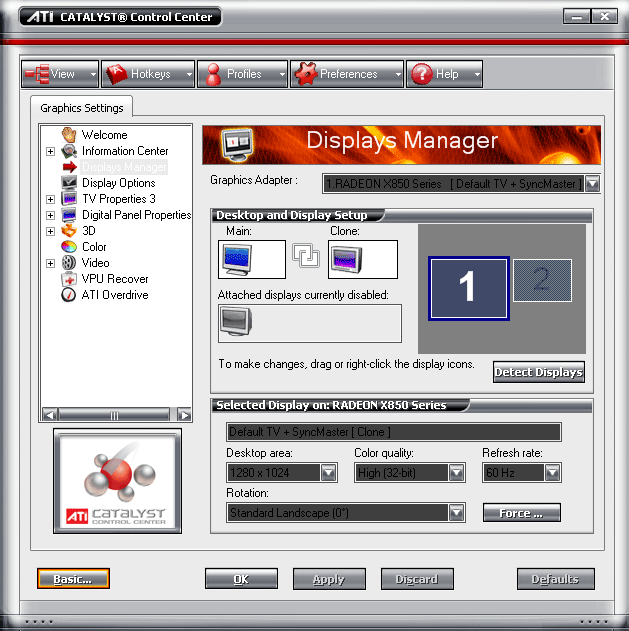Click the Detect Displays button
This screenshot has width=629, height=631.
click(539, 372)
